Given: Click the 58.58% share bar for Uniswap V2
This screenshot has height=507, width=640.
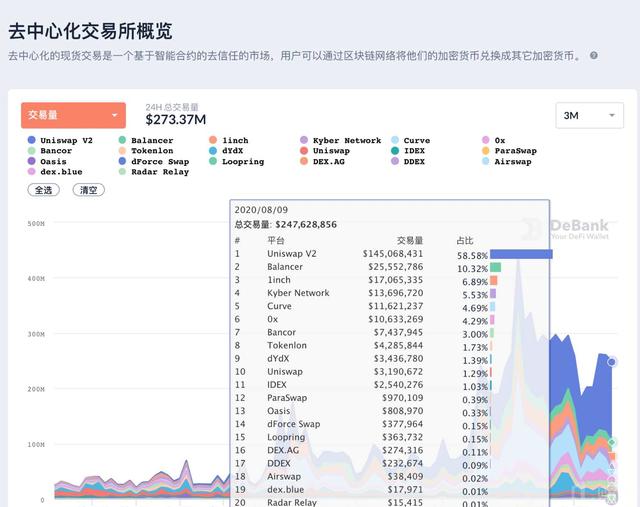Looking at the screenshot, I should (521, 254).
